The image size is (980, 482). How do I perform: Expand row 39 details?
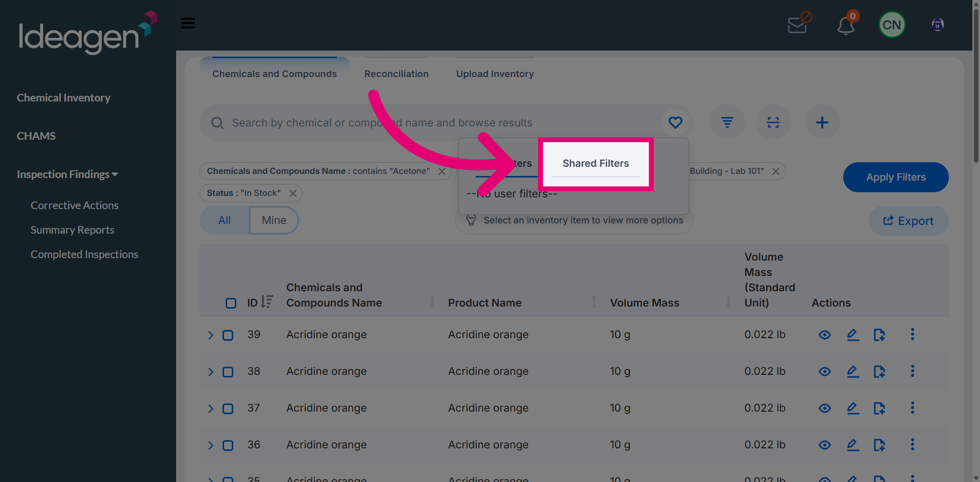tap(210, 335)
